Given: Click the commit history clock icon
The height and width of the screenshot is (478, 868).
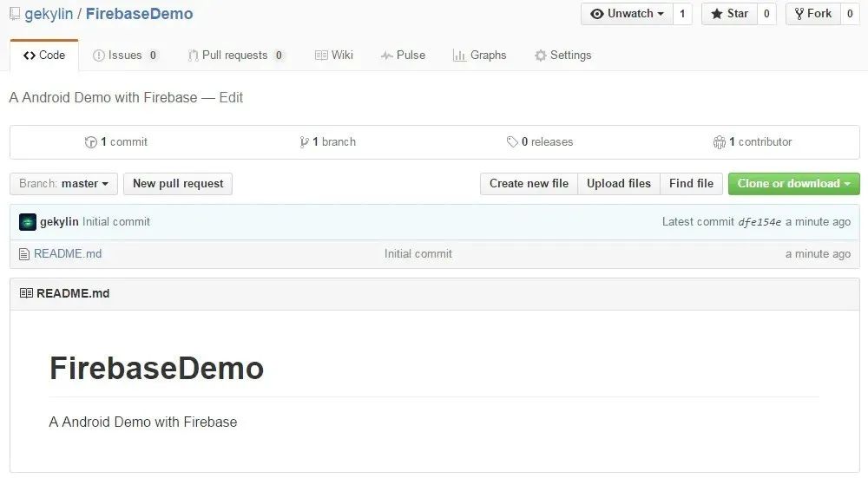Looking at the screenshot, I should pos(91,142).
